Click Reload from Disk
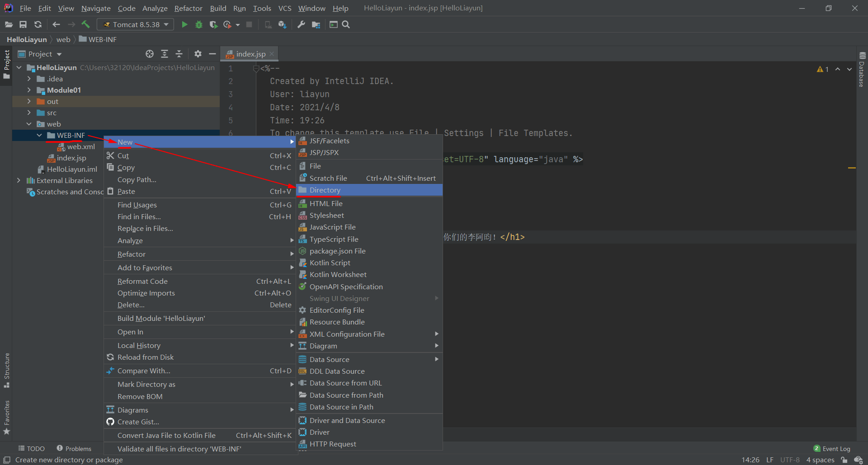The width and height of the screenshot is (868, 465). (x=200, y=357)
